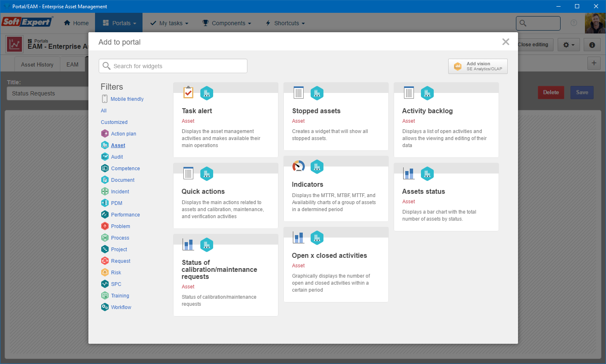Click the Risk filter icon
Screen dimensions: 606x364
(x=105, y=272)
